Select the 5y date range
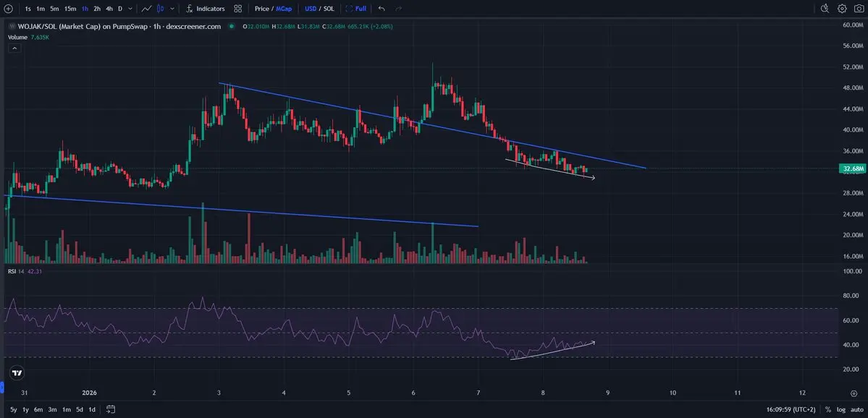The image size is (868, 418). pyautogui.click(x=13, y=410)
